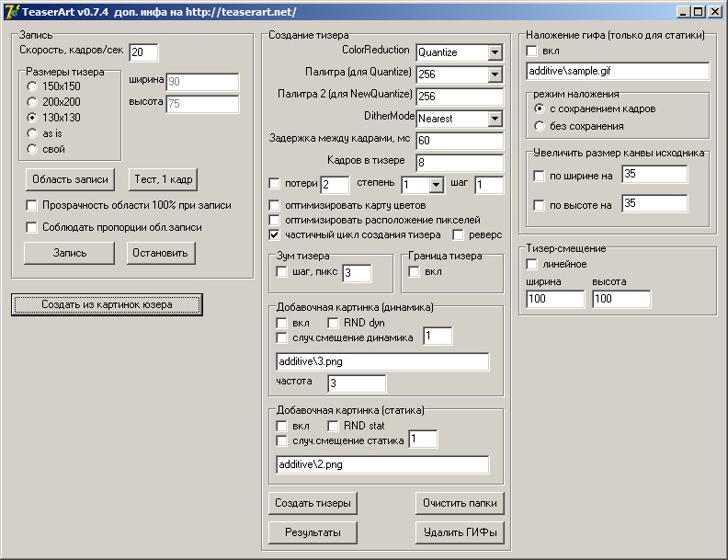Click 'Создать из картинок юзера' button

pyautogui.click(x=107, y=304)
